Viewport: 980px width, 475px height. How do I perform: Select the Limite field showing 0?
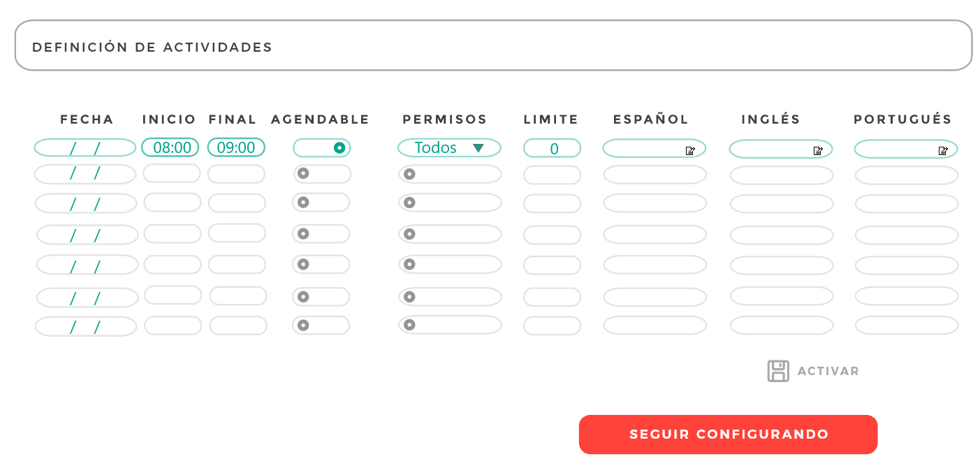[553, 148]
